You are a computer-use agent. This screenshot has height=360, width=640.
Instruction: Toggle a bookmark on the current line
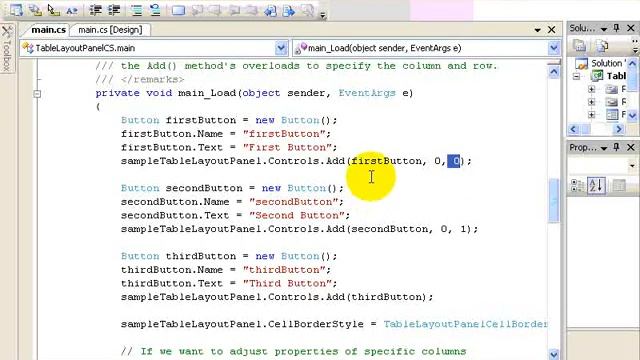(178, 10)
